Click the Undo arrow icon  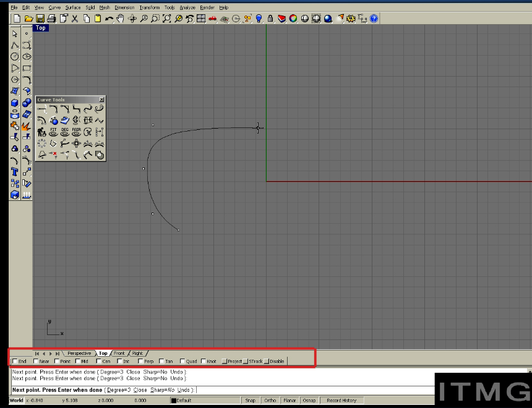(109, 19)
